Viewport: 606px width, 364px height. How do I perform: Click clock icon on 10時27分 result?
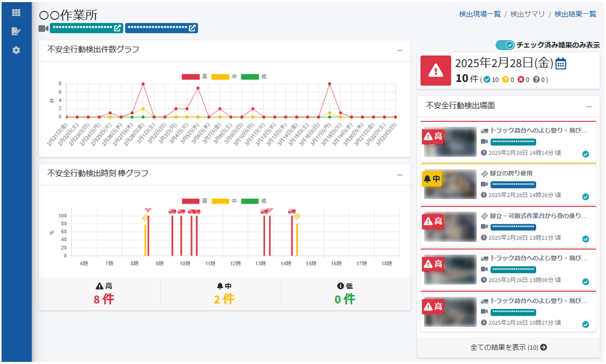[484, 323]
